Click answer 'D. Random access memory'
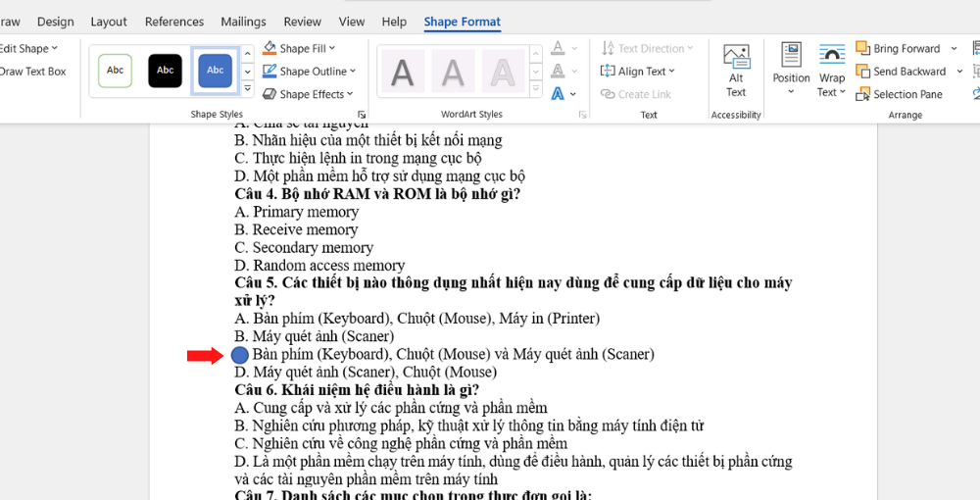 click(x=320, y=266)
